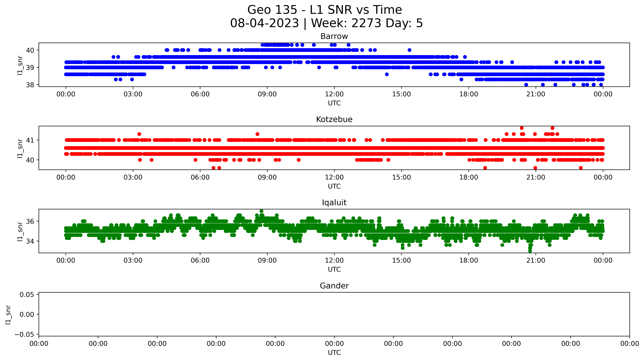This screenshot has height=361, width=644.
Task: Click the UTC axis label under Barrow plot
Action: tap(334, 103)
